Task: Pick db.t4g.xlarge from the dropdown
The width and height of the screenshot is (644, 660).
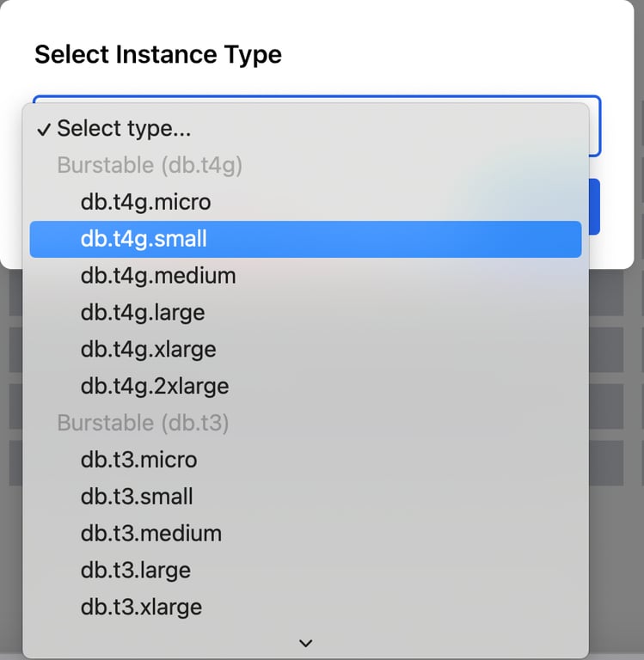Action: pyautogui.click(x=148, y=350)
